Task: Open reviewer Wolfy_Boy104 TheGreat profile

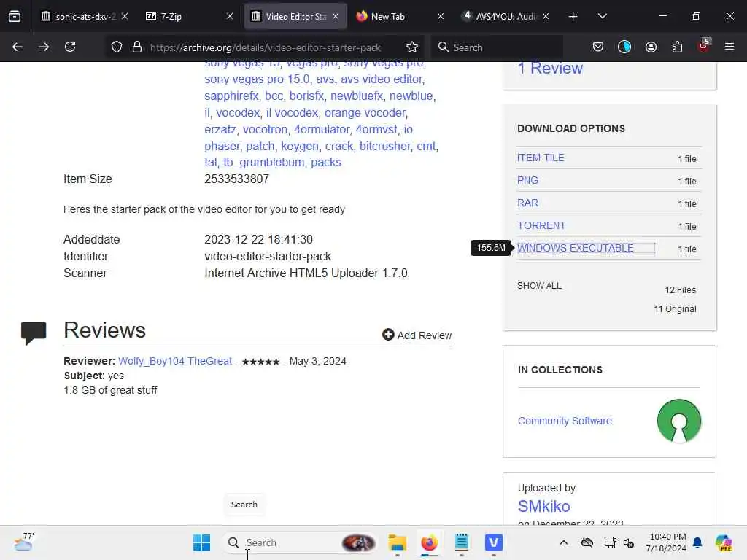Action: tap(175, 361)
